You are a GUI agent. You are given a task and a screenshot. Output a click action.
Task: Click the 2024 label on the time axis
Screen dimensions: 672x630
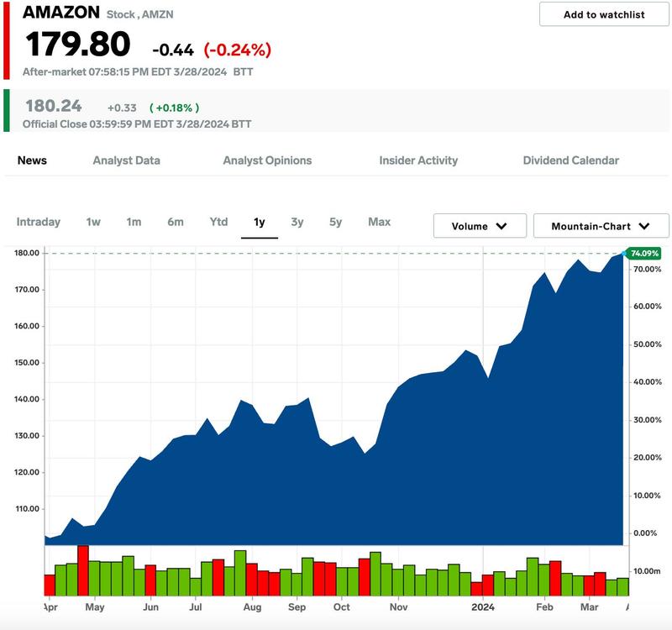483,607
